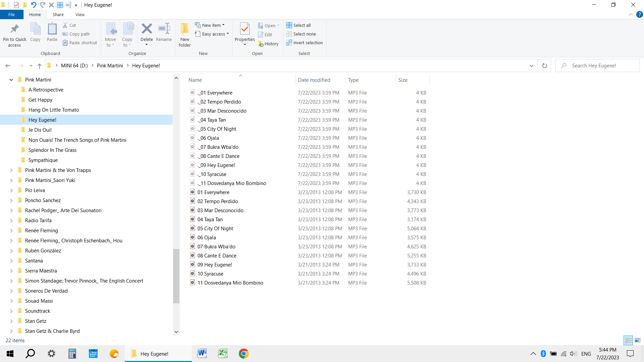Open Chrome from the taskbar

point(244,354)
